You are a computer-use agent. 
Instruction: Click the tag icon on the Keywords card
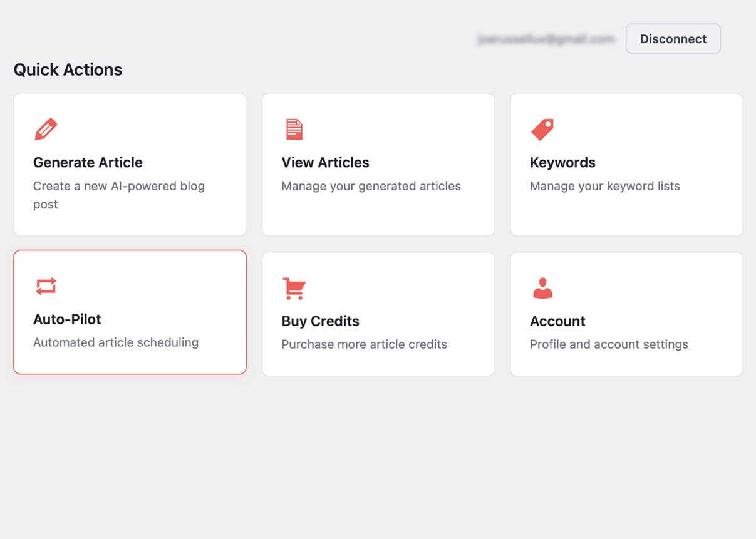tap(542, 129)
